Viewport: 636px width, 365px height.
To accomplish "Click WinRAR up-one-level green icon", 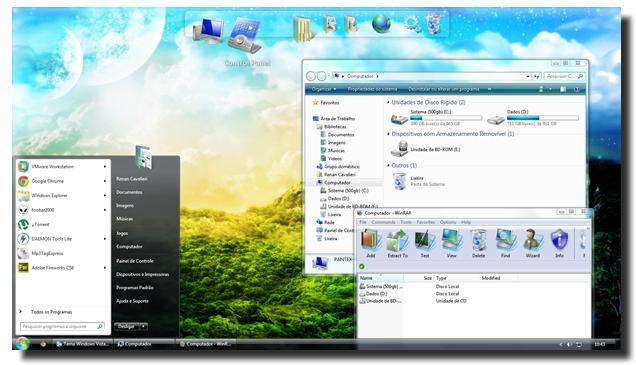I will (x=362, y=266).
